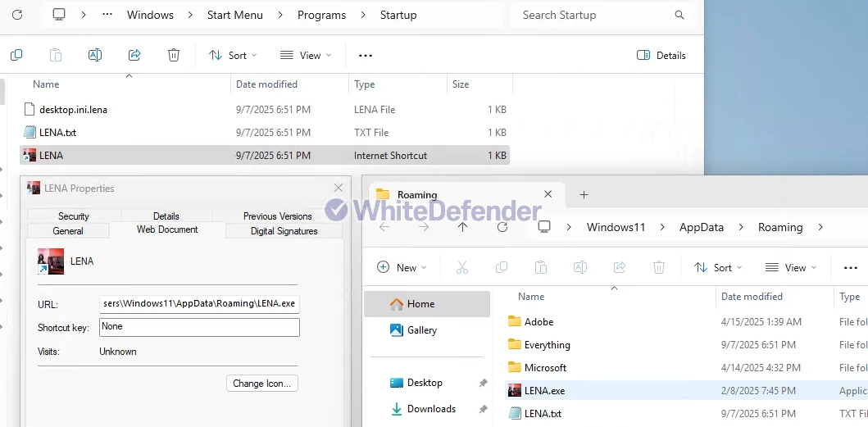This screenshot has width=868, height=427.
Task: Select LENA.exe in Roaming folder
Action: pos(544,391)
